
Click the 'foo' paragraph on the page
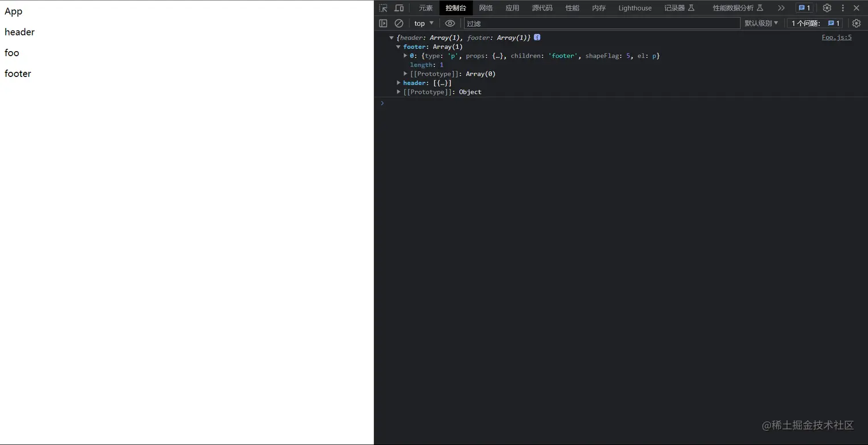(12, 53)
